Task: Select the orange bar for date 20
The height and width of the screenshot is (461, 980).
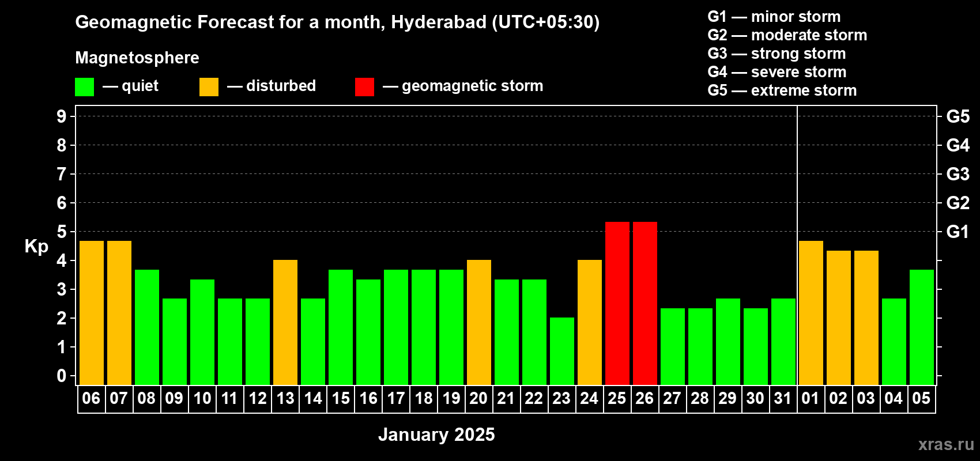Action: coord(479,322)
